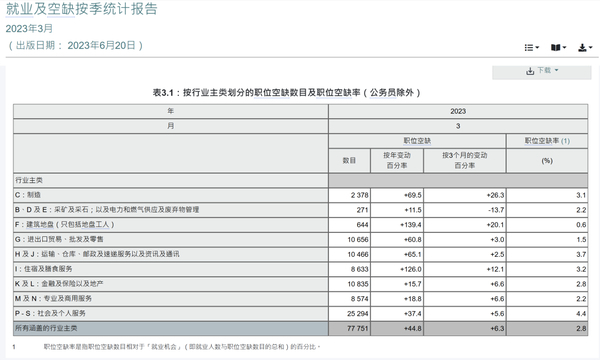600x360 pixels.
Task: Select footnote 1 text below the table
Action: tap(182, 347)
